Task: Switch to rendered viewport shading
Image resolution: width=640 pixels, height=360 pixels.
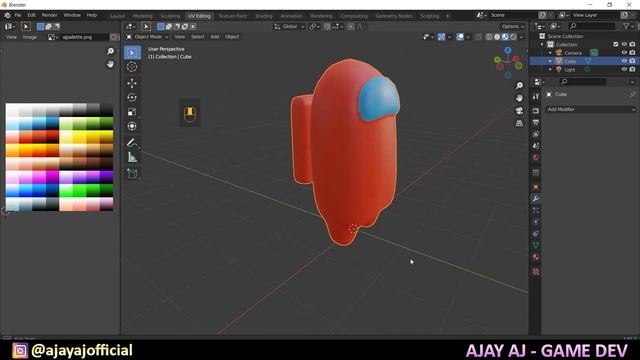Action: point(513,37)
